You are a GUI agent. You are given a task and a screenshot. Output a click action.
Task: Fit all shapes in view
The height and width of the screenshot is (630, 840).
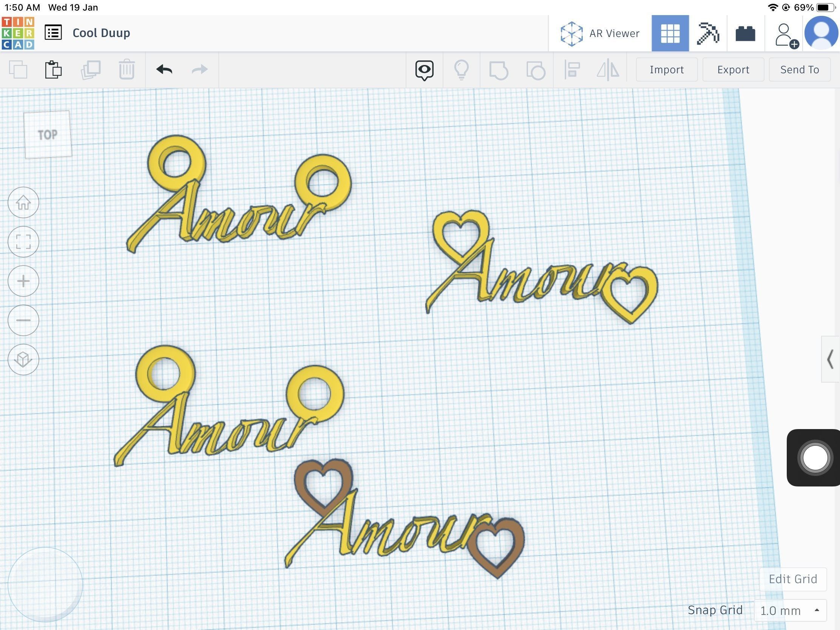pos(23,241)
